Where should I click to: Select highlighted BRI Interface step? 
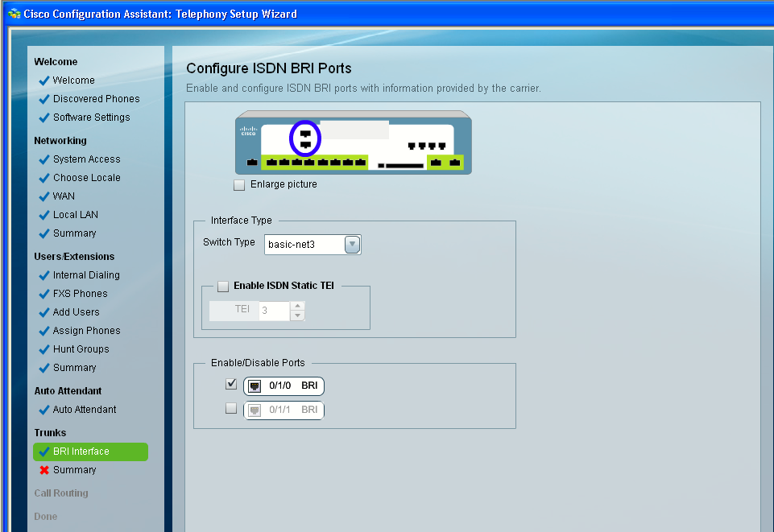point(90,452)
